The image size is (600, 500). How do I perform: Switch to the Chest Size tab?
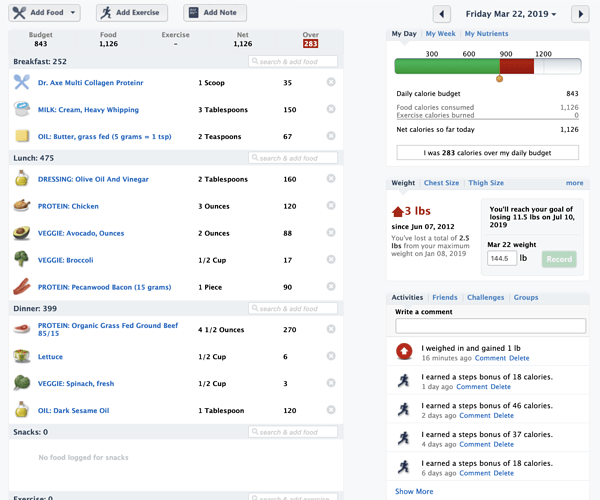tap(441, 183)
